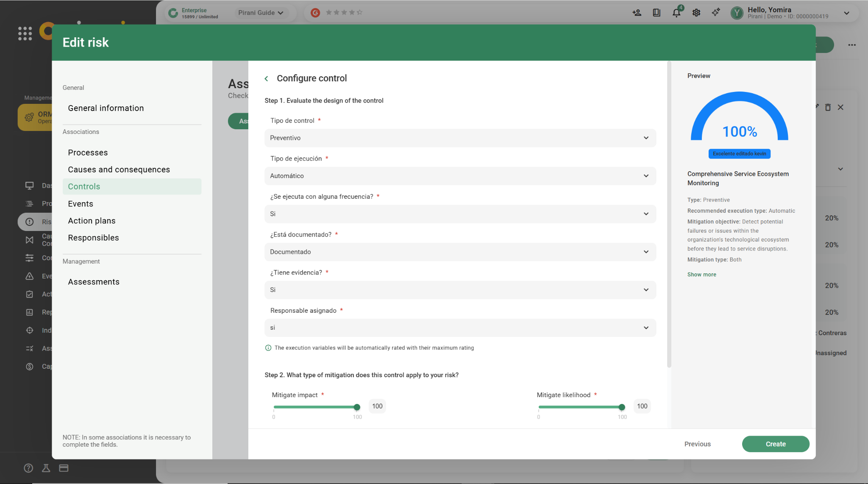Click the add user icon
Image resolution: width=868 pixels, height=484 pixels.
pos(637,13)
